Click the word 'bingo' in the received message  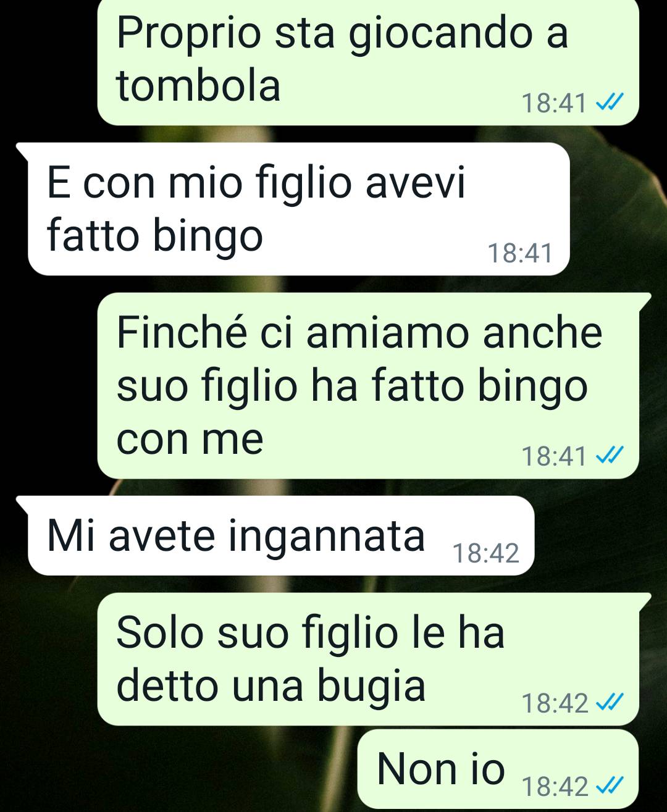coord(208,238)
